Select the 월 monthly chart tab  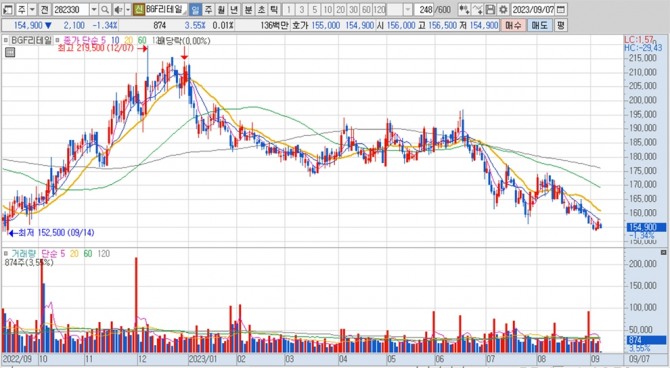point(221,9)
